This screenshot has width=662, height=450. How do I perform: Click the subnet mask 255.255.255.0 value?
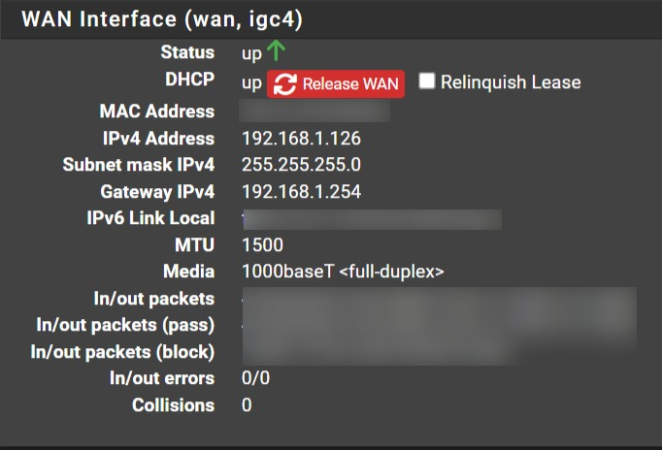(301, 165)
